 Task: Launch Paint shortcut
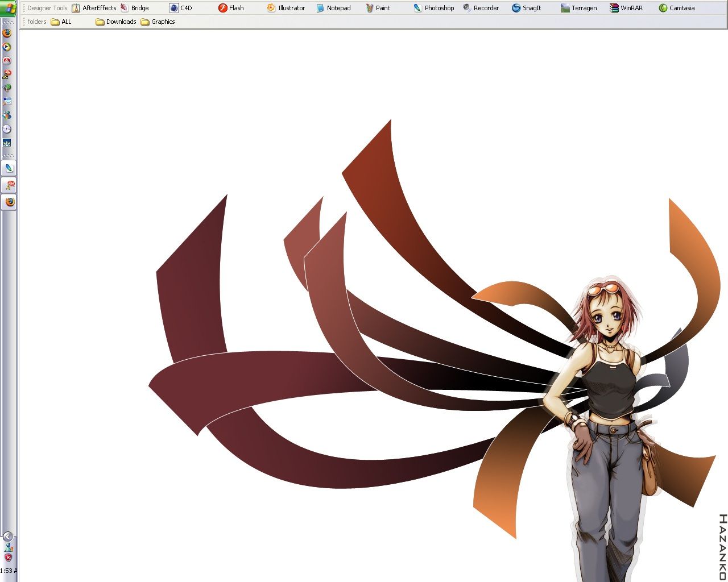tap(378, 8)
